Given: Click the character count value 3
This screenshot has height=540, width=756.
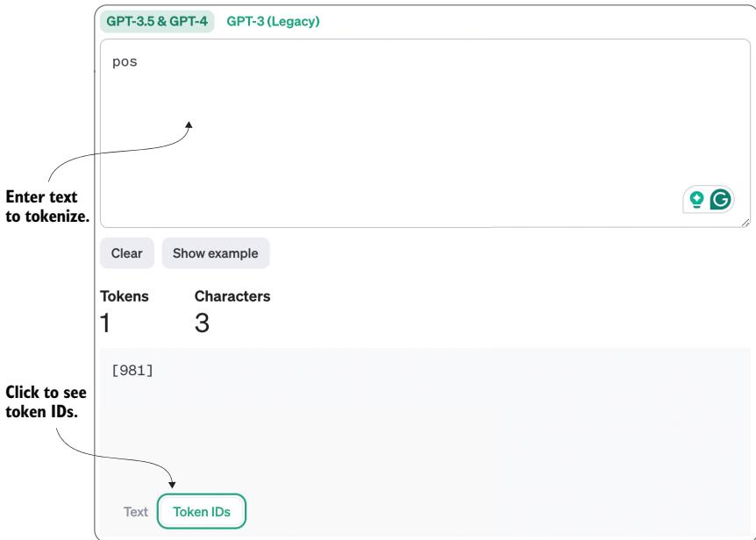Looking at the screenshot, I should tap(203, 325).
